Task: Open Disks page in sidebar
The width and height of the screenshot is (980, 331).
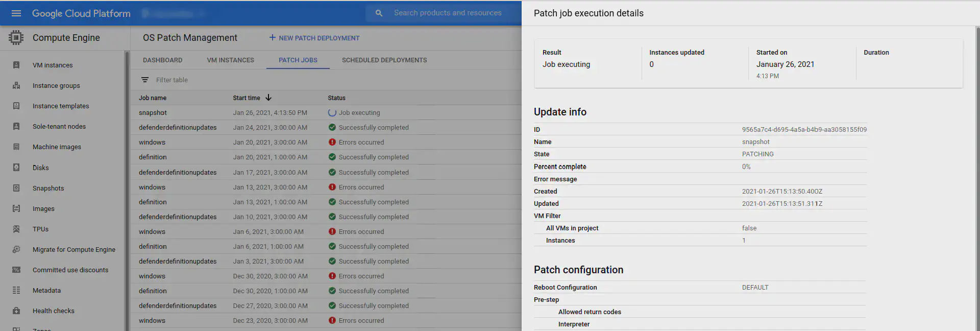Action: click(x=41, y=168)
